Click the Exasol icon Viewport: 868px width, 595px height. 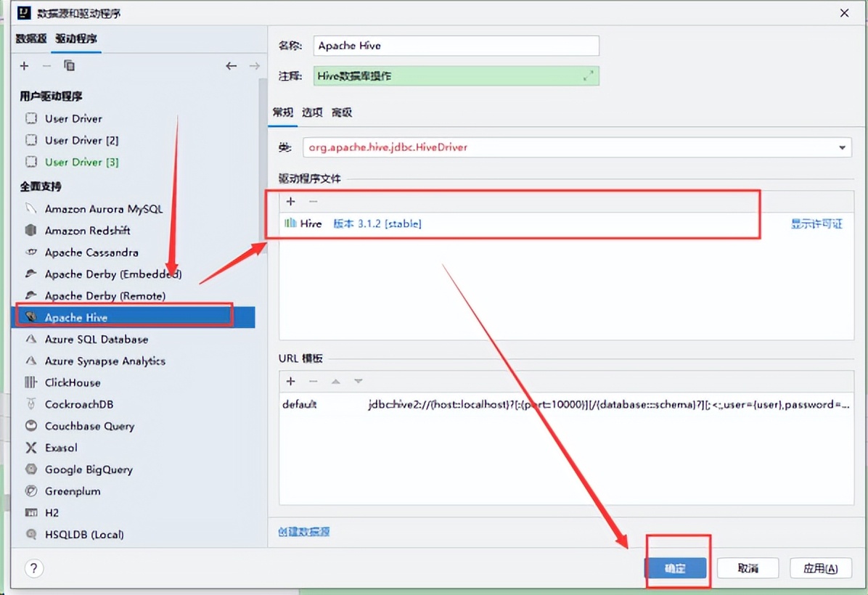click(x=31, y=447)
